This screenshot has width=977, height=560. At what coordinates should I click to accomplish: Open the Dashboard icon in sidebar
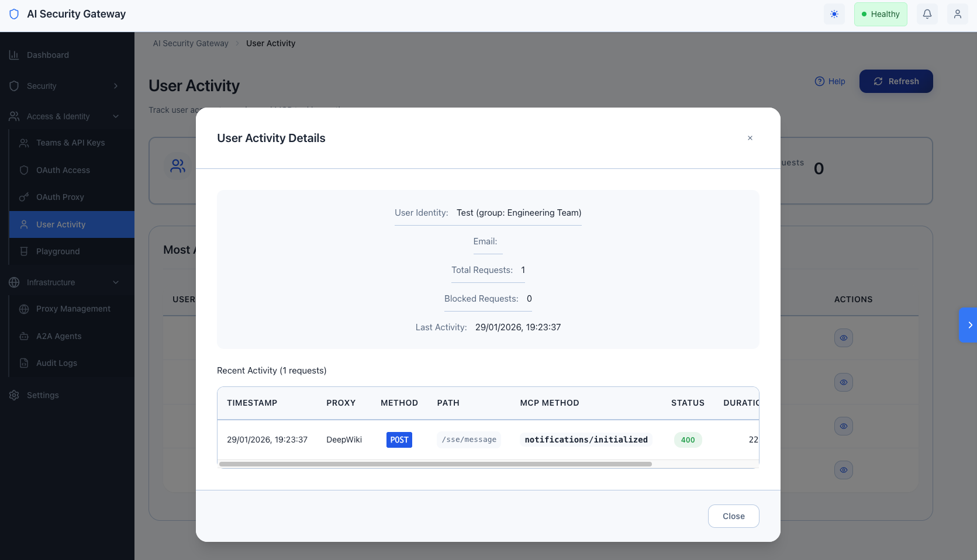point(14,54)
